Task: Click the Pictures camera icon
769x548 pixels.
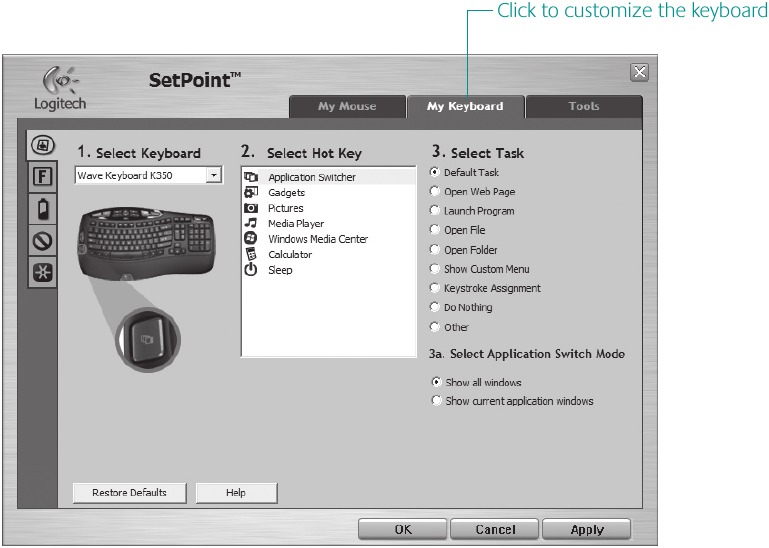Action: pyautogui.click(x=251, y=208)
